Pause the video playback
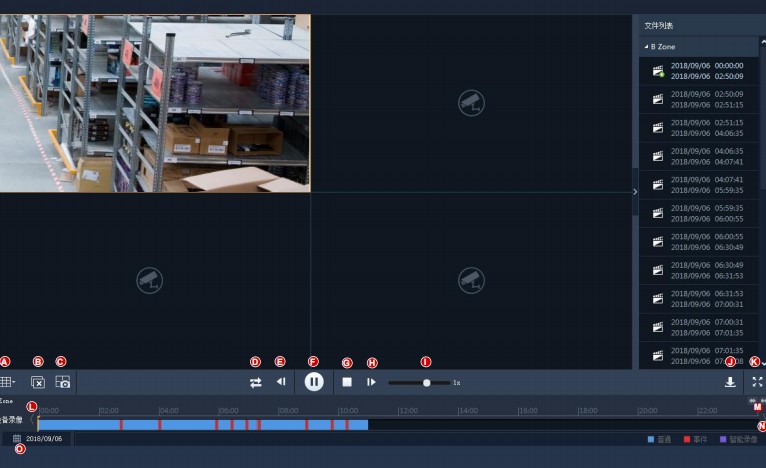Viewport: 766px width, 468px height. [x=314, y=381]
